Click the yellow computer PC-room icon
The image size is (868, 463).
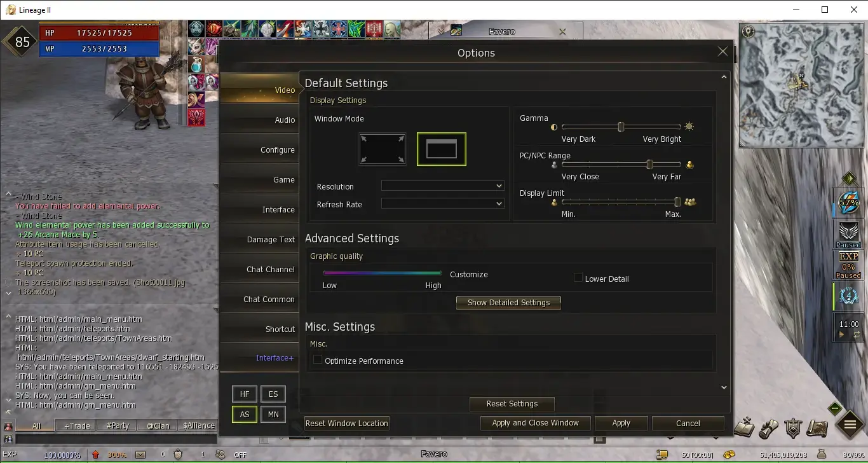tap(662, 455)
